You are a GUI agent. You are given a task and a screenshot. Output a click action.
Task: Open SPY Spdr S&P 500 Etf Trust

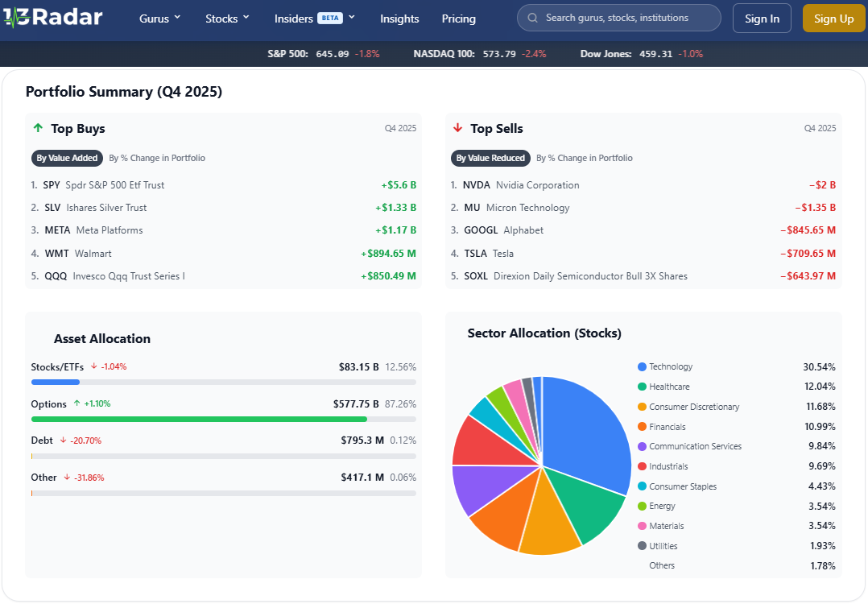coord(224,185)
